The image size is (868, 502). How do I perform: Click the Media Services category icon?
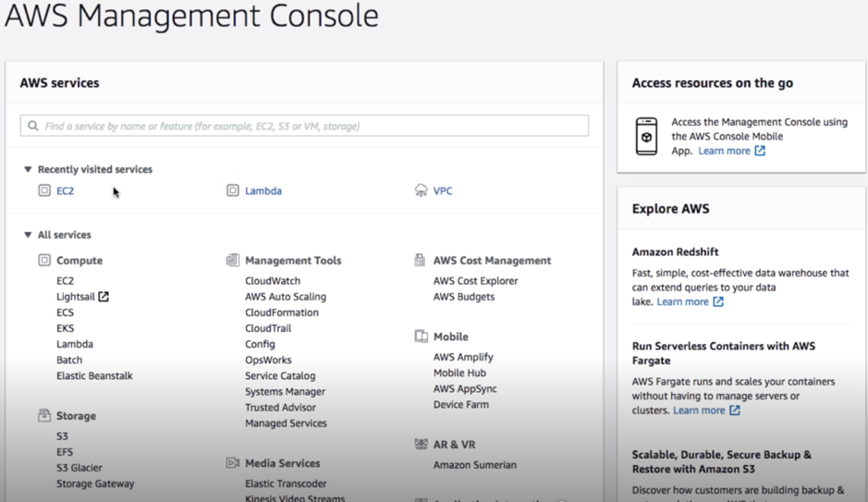pos(233,462)
